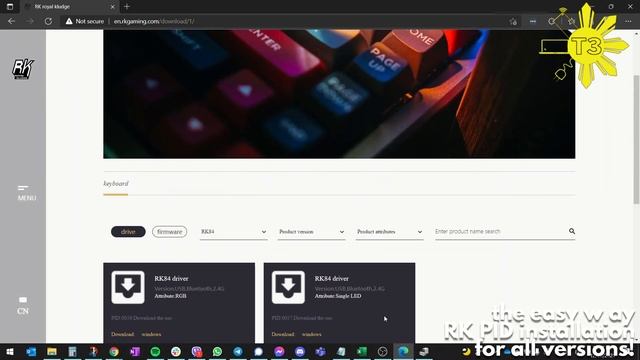Open Microsoft Teams from the taskbar

(320, 351)
